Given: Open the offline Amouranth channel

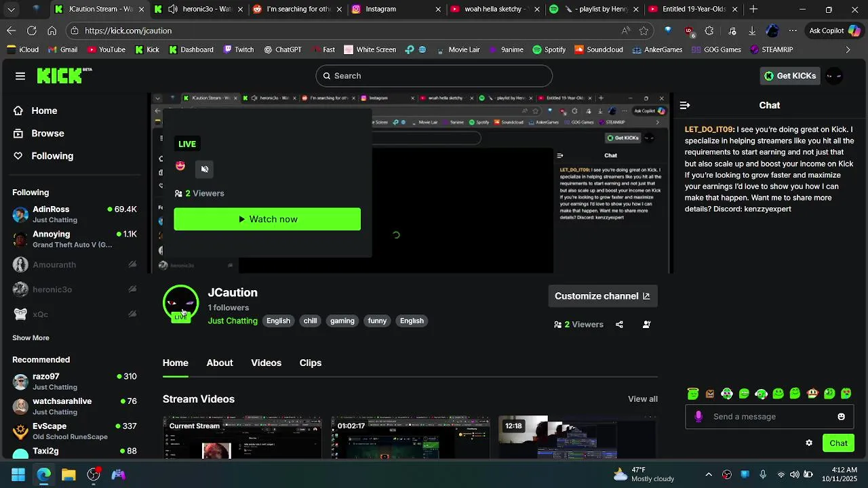Looking at the screenshot, I should [x=75, y=264].
